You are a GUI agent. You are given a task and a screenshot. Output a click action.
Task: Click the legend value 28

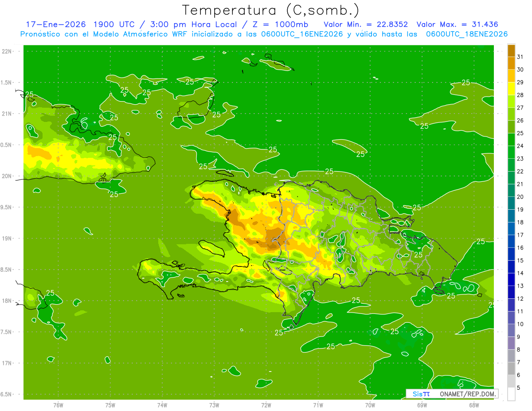click(x=520, y=95)
